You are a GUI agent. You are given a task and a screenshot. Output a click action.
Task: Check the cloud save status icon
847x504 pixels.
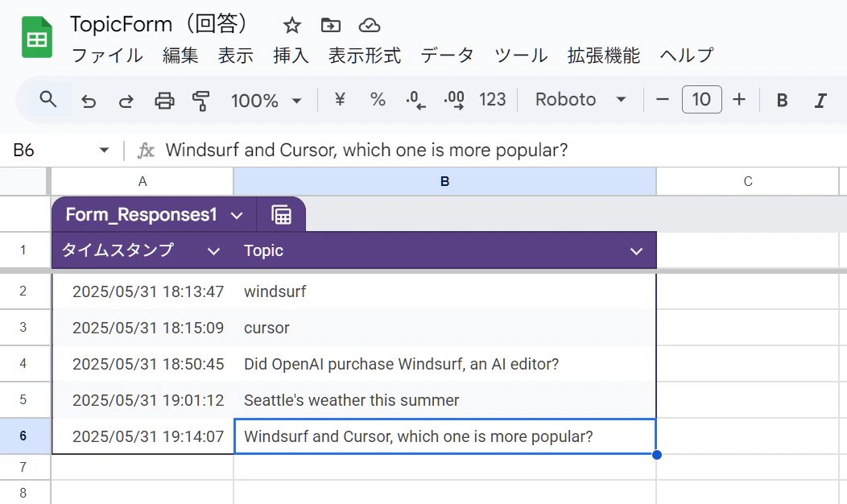[x=370, y=25]
